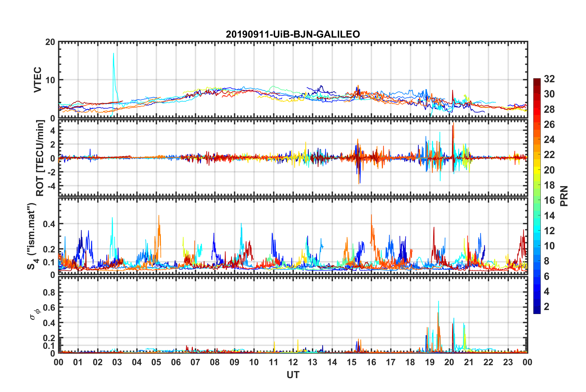Click the S4 ("ism.mat") axis label
586x392 pixels.
(32, 236)
